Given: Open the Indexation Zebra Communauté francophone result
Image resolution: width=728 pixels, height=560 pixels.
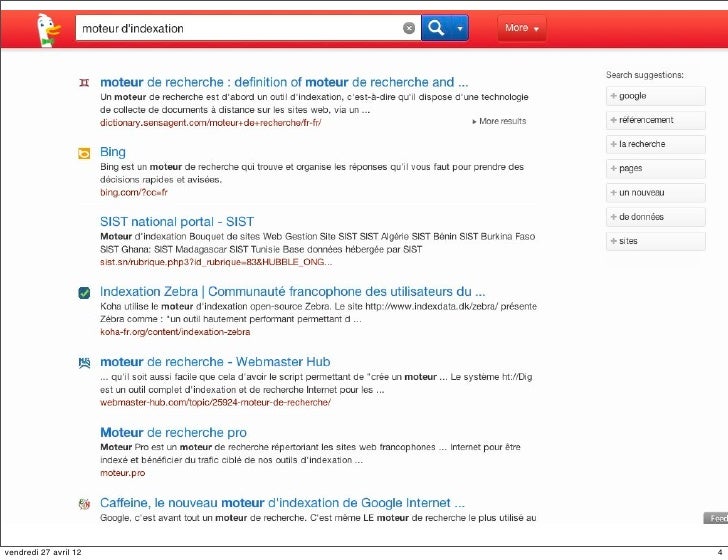Looking at the screenshot, I should (292, 292).
